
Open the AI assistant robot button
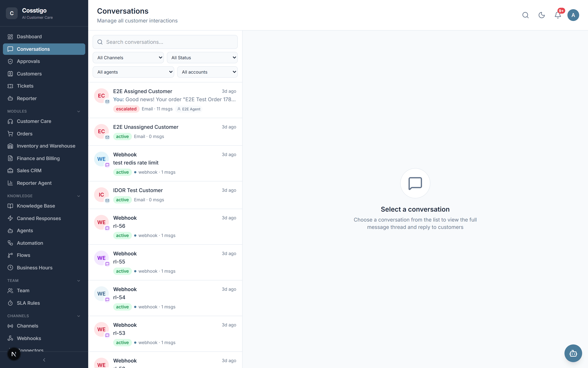[573, 353]
